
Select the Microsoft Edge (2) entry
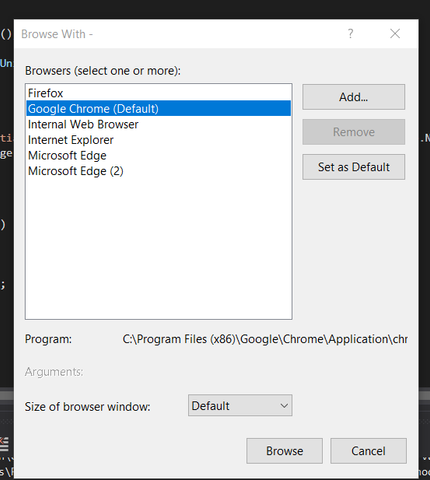[x=158, y=171]
